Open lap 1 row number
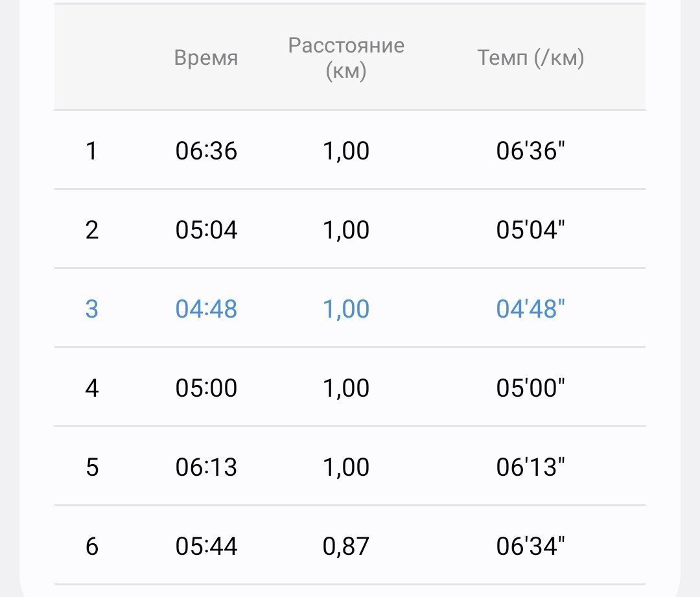The image size is (700, 597). tap(91, 150)
